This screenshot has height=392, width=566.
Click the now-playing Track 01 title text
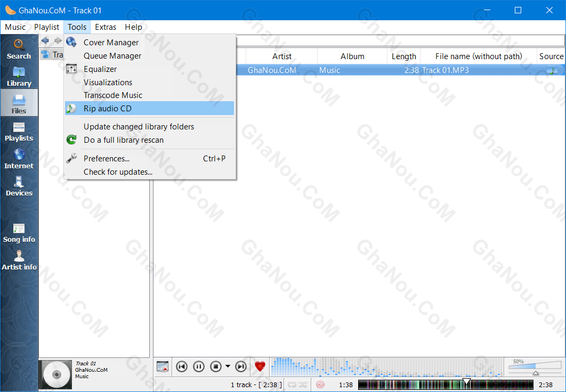86,364
